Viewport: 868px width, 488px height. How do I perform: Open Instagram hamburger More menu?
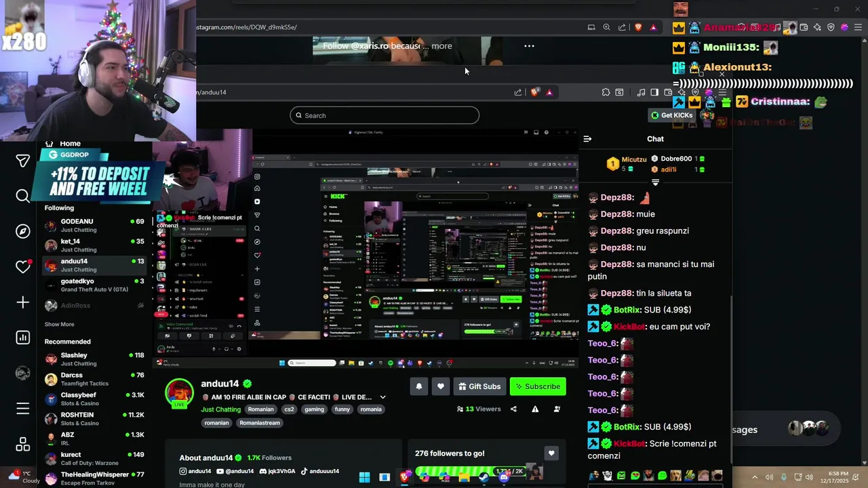pyautogui.click(x=22, y=409)
